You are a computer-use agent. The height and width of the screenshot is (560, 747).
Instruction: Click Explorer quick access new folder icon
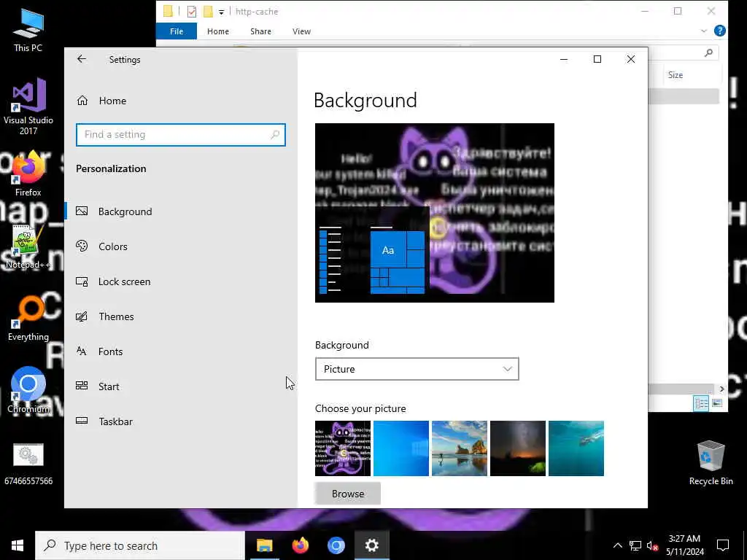point(208,12)
